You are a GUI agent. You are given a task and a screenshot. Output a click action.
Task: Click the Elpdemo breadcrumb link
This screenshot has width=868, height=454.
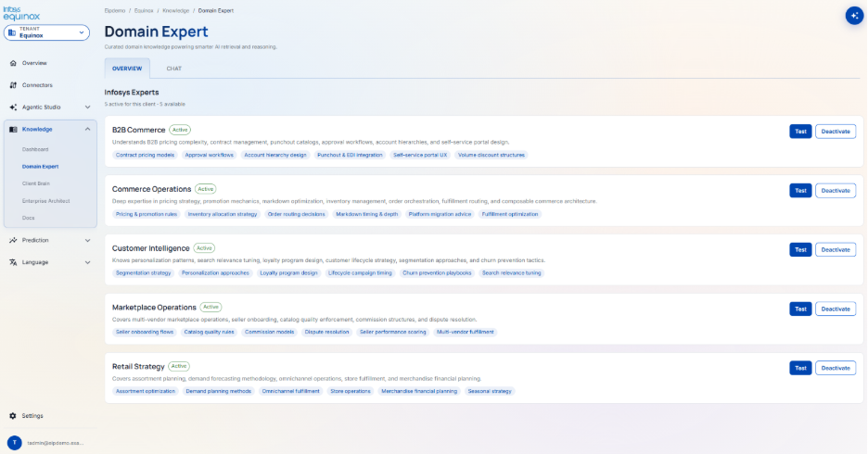click(x=115, y=10)
